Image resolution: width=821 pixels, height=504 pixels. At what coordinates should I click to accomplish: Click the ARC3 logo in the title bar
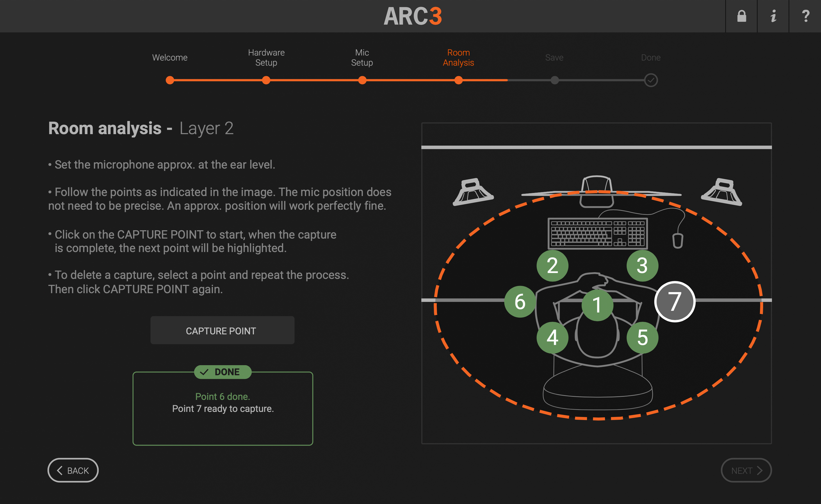click(x=413, y=16)
